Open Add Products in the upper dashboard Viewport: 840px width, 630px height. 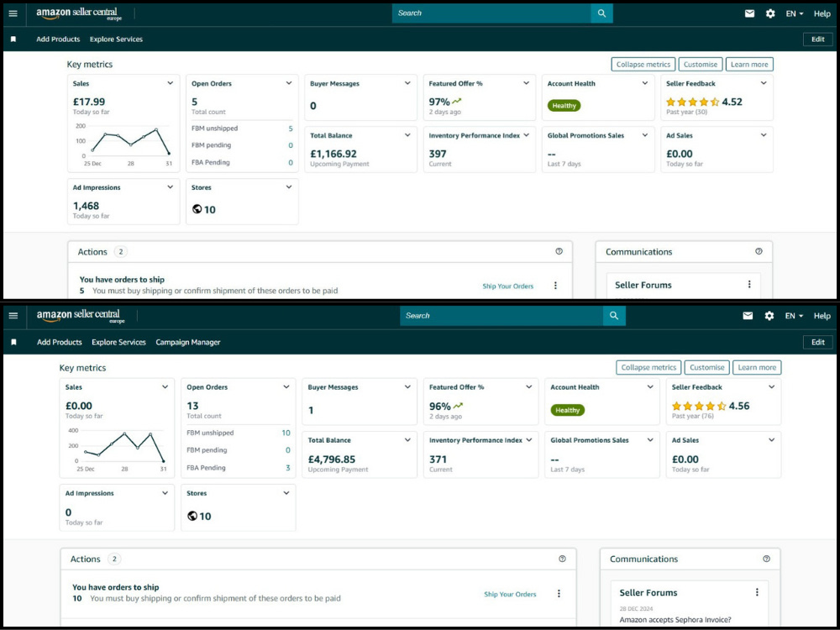pos(58,39)
